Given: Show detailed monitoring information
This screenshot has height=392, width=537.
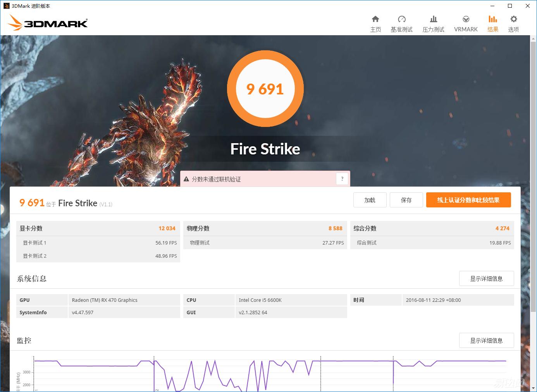Looking at the screenshot, I should click(x=486, y=340).
